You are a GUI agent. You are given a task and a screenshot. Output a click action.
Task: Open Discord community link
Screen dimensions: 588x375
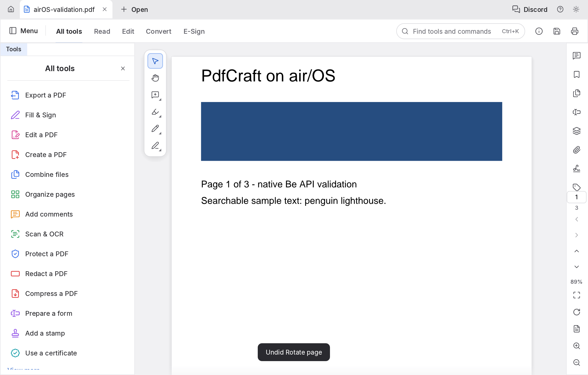pos(530,9)
